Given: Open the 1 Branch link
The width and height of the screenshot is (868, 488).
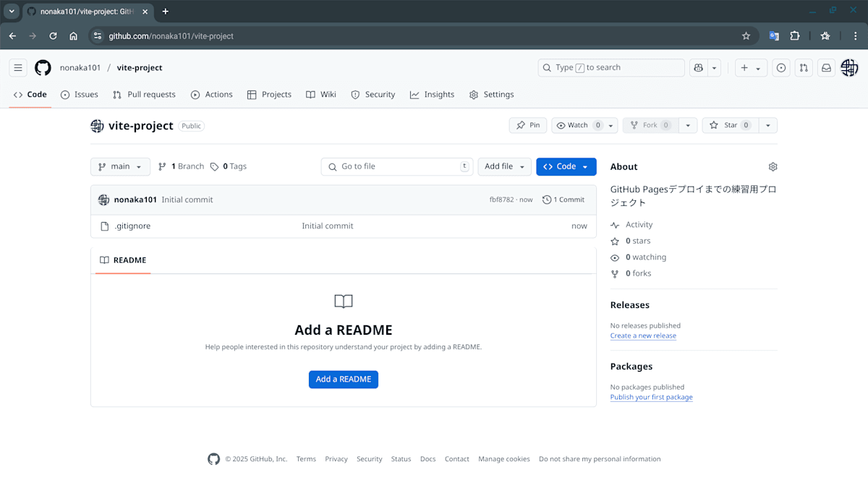Looking at the screenshot, I should (x=181, y=167).
